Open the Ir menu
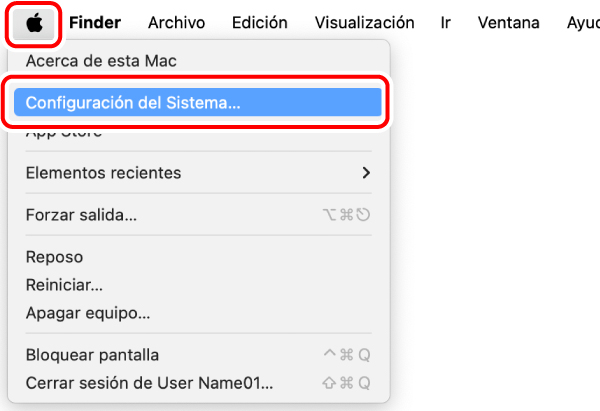The height and width of the screenshot is (411, 600). tap(445, 22)
